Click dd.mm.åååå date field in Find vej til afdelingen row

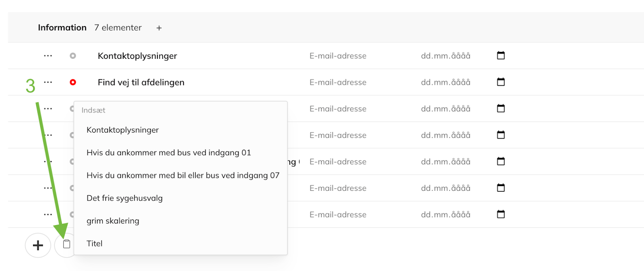click(x=446, y=82)
